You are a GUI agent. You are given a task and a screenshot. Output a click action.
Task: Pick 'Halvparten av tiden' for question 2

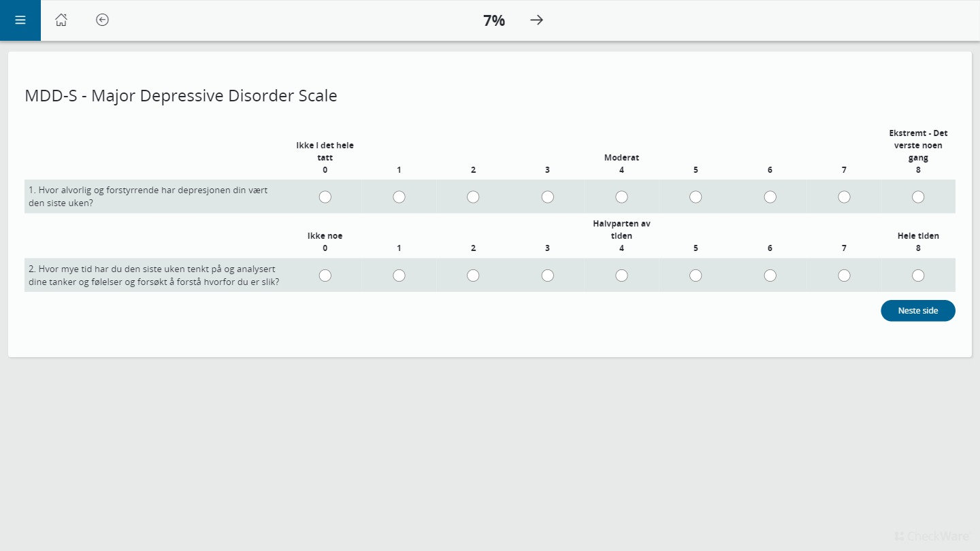[x=621, y=275]
